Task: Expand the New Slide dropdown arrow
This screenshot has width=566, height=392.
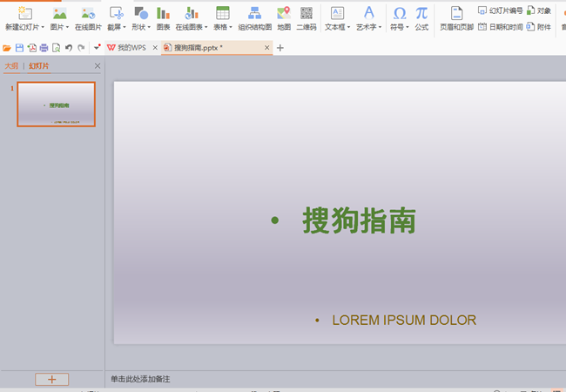Action: (x=43, y=27)
